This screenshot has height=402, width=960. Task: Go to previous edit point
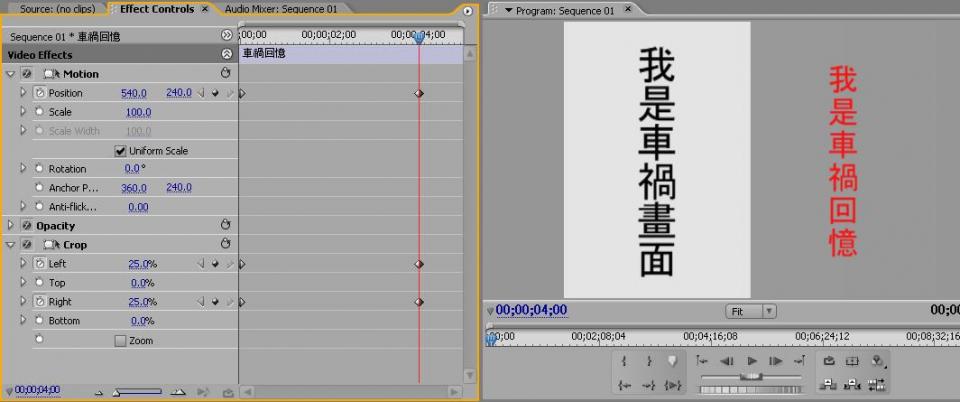702,361
